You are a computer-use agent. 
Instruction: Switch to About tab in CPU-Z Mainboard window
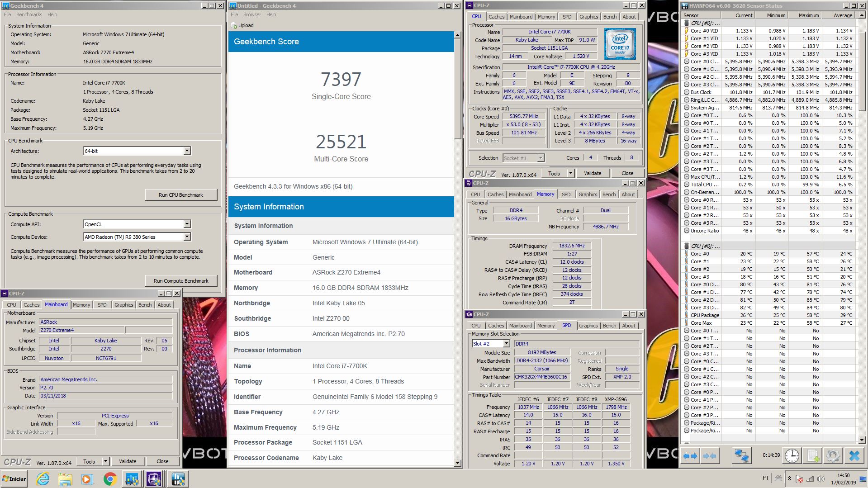164,305
